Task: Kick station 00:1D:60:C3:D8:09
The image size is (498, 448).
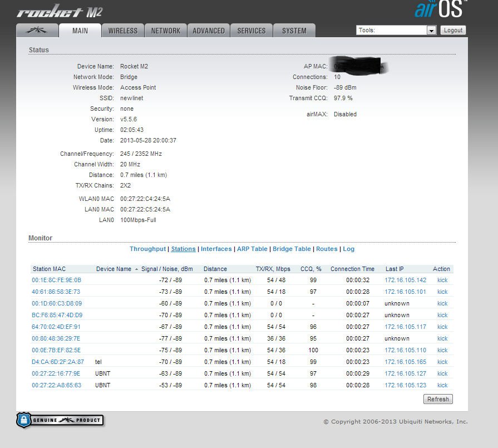Action: (442, 303)
